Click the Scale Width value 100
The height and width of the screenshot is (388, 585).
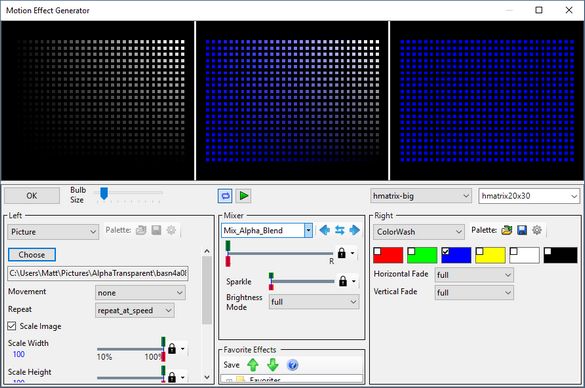tap(19, 354)
